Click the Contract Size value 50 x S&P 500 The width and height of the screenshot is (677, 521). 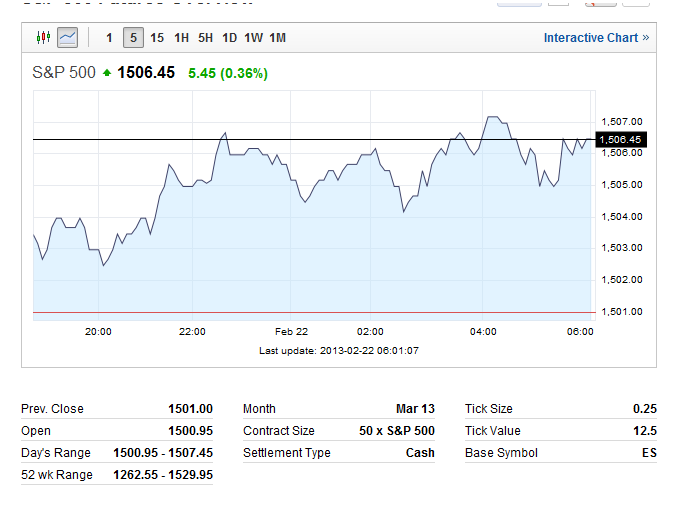click(x=397, y=431)
